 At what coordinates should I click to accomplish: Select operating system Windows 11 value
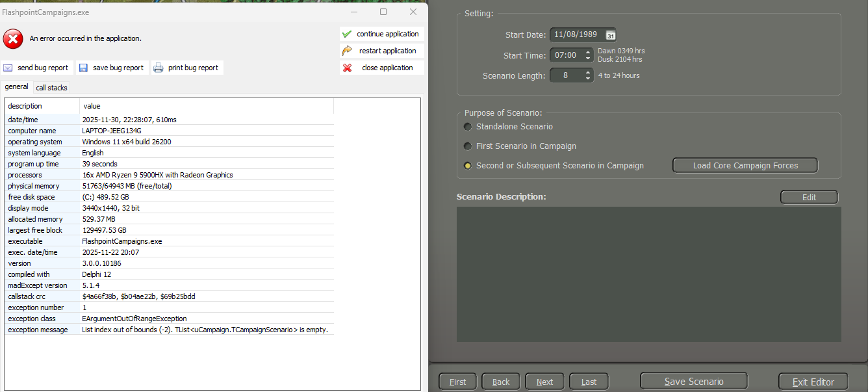[127, 142]
